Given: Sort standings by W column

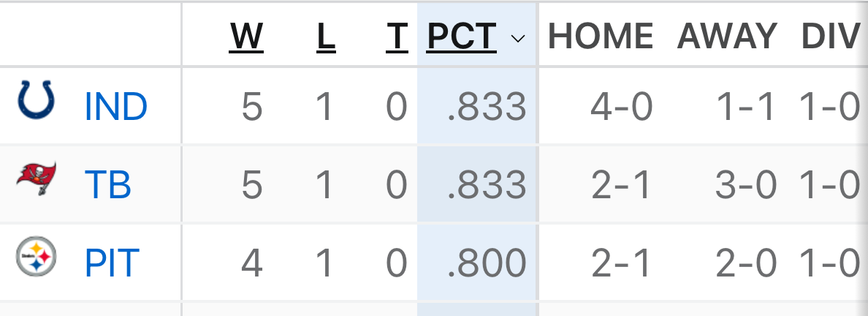Looking at the screenshot, I should 246,37.
